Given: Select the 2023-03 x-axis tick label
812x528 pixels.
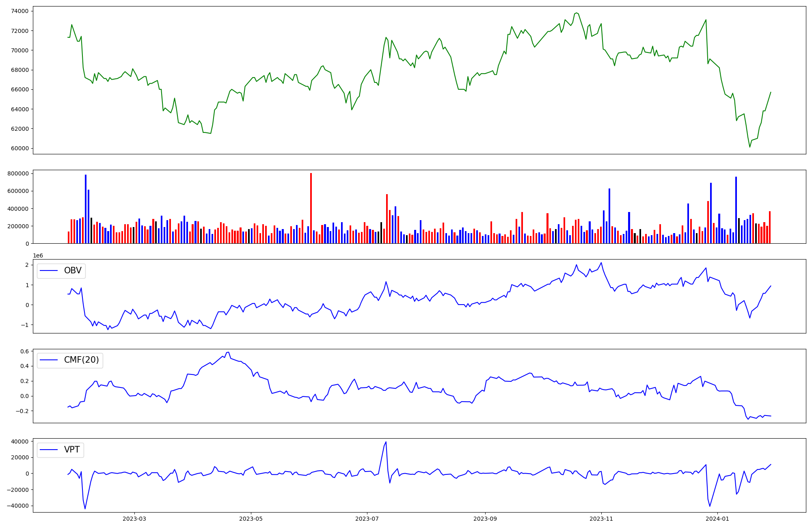Looking at the screenshot, I should pyautogui.click(x=134, y=519).
